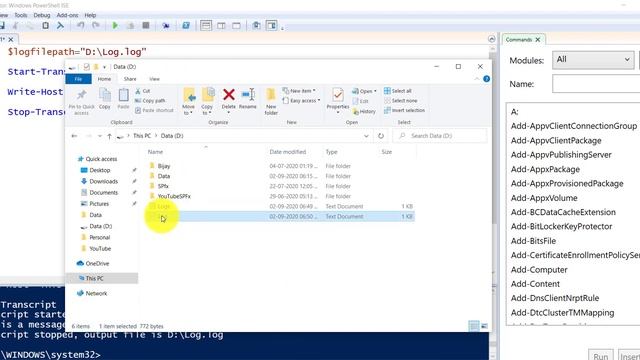Click the Stop Operation square icon in ISE toolbar
Viewport: 640px width, 360px height.
click(146, 26)
